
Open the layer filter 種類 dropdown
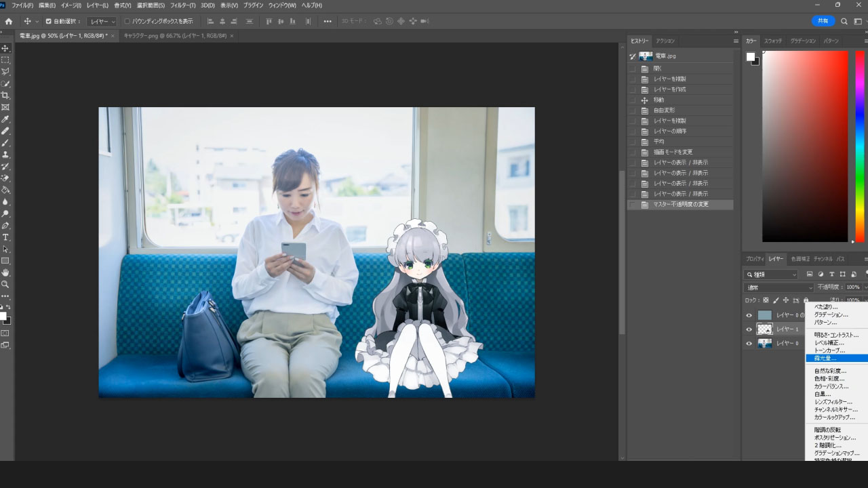[771, 274]
